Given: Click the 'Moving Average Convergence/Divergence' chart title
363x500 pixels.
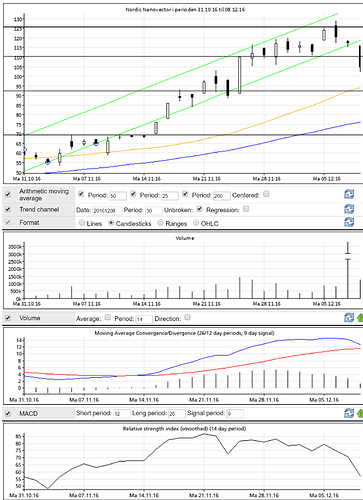Looking at the screenshot, I should pyautogui.click(x=184, y=333).
